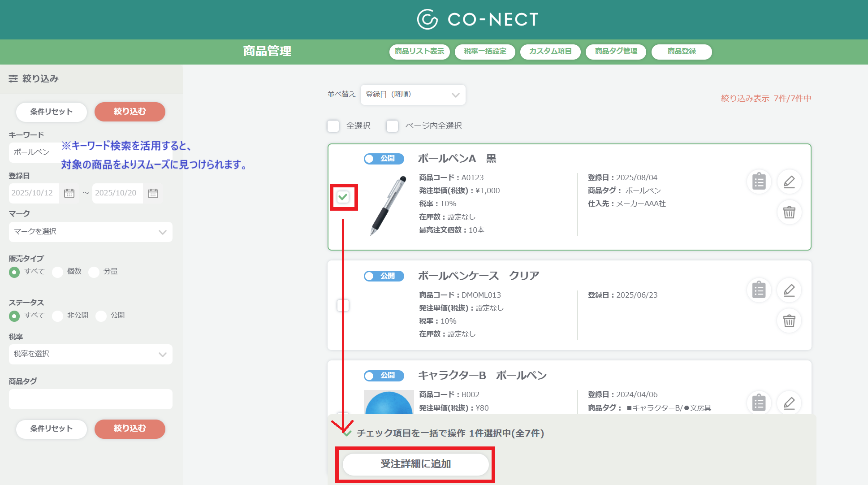This screenshot has height=485, width=868.
Task: Click 仕入先：メーカーAAA社 text
Action: coord(626,204)
